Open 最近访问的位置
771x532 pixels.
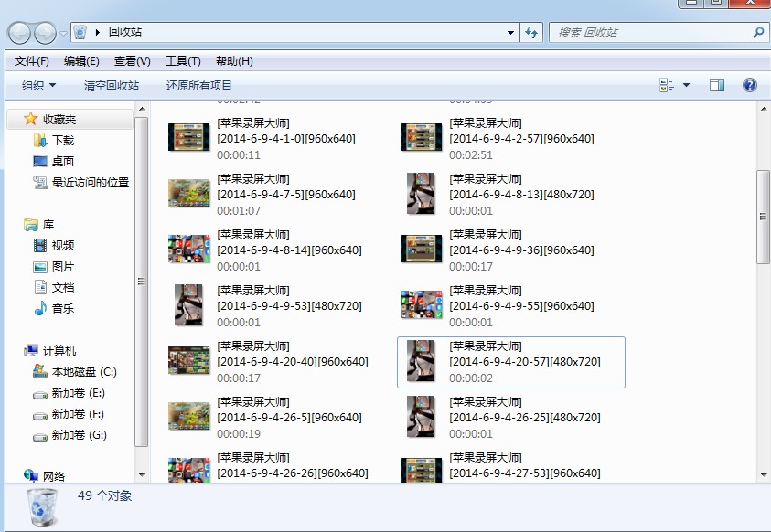(x=91, y=182)
